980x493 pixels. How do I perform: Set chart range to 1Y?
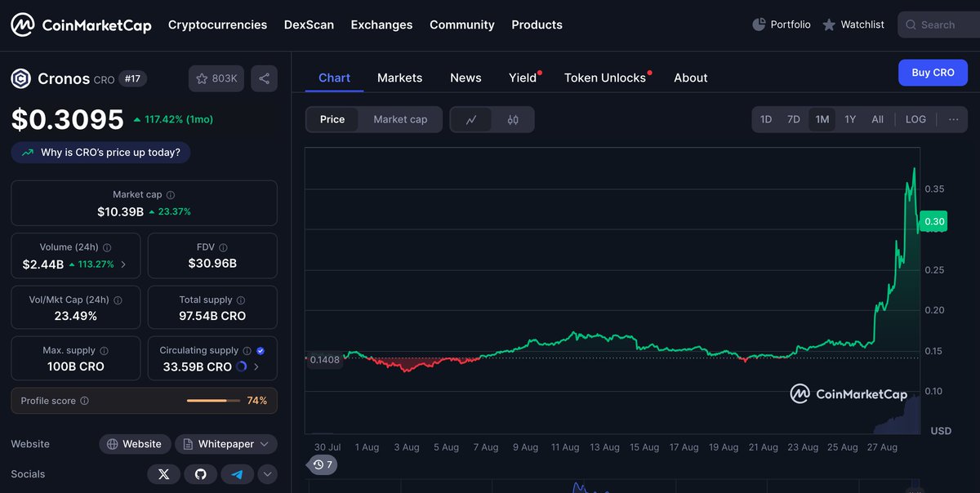click(x=850, y=119)
